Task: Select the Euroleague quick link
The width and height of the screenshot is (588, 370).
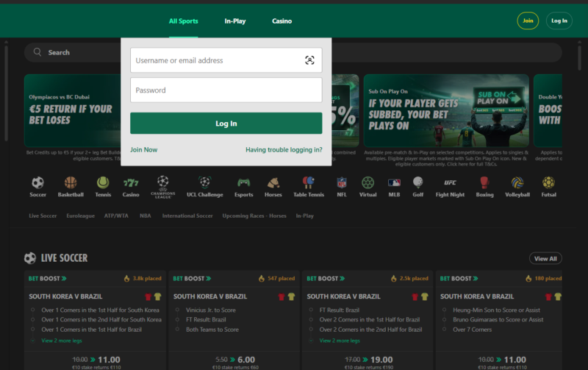Action: [x=81, y=216]
